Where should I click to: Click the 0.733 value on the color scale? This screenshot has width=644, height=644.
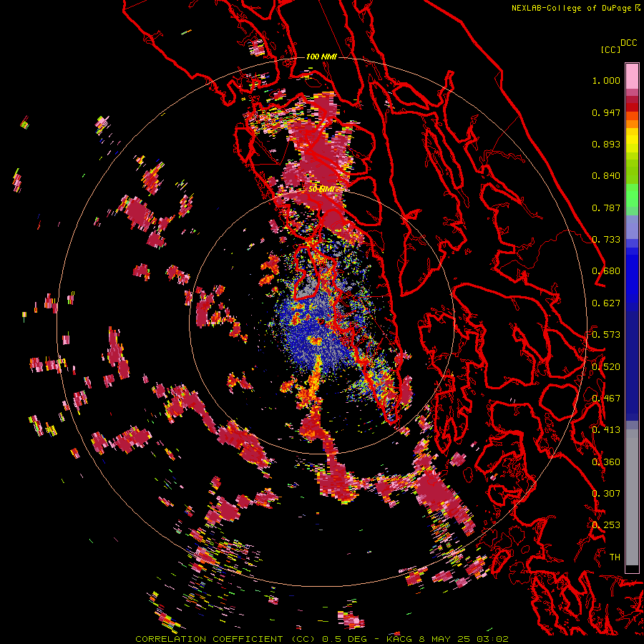[x=606, y=240]
